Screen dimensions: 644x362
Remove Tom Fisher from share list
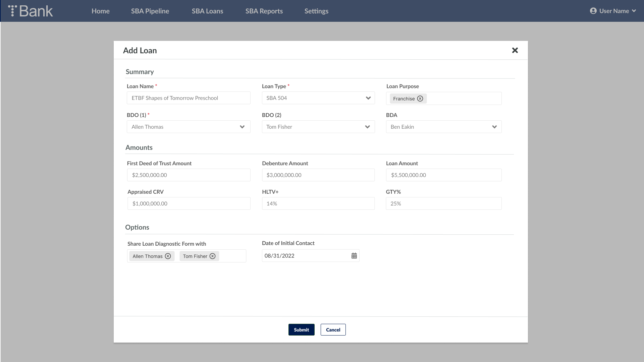pyautogui.click(x=213, y=256)
